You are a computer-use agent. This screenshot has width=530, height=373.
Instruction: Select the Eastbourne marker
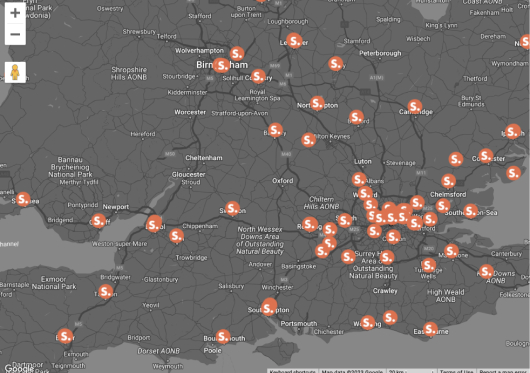click(430, 329)
